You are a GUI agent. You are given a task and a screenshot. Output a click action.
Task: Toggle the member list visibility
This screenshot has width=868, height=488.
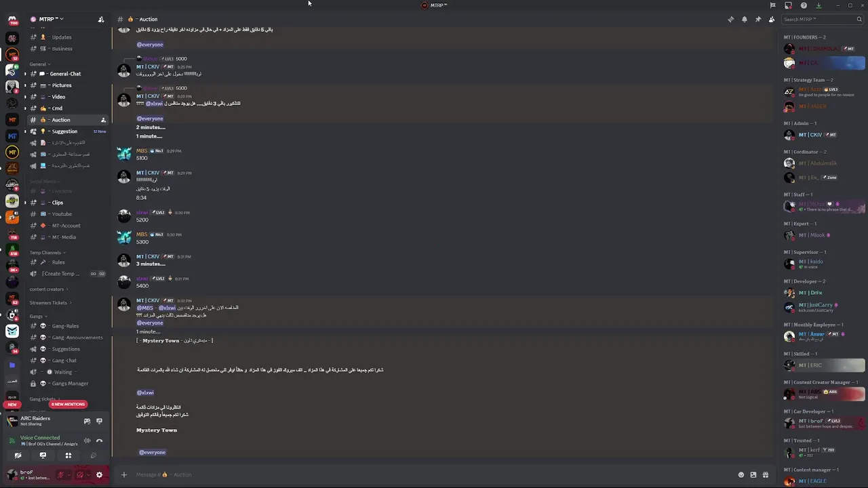[x=772, y=19]
